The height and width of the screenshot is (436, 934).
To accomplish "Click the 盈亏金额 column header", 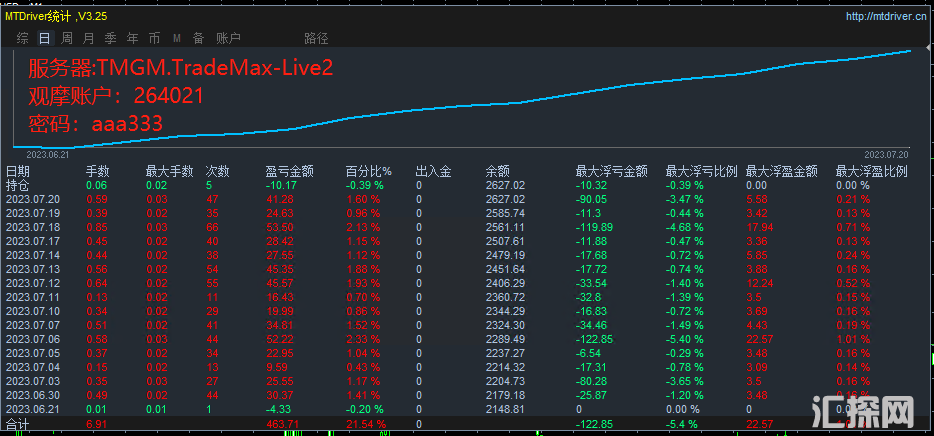I will [289, 172].
